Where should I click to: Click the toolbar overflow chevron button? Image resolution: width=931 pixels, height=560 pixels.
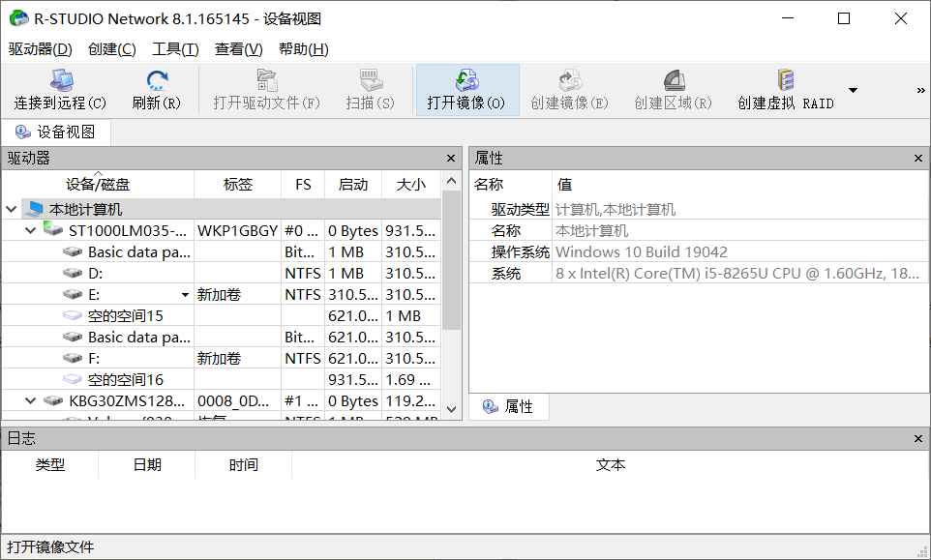[918, 89]
